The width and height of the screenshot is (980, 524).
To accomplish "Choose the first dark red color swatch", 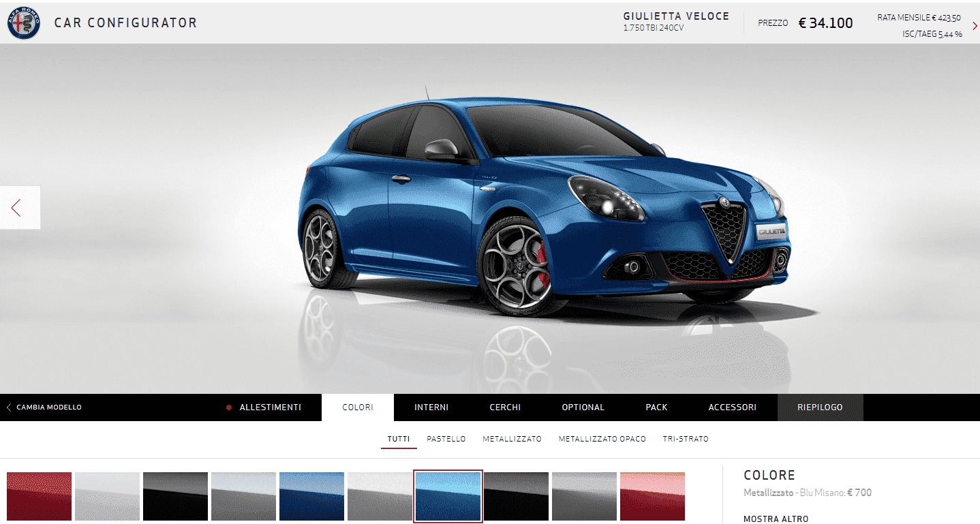I will 39,497.
